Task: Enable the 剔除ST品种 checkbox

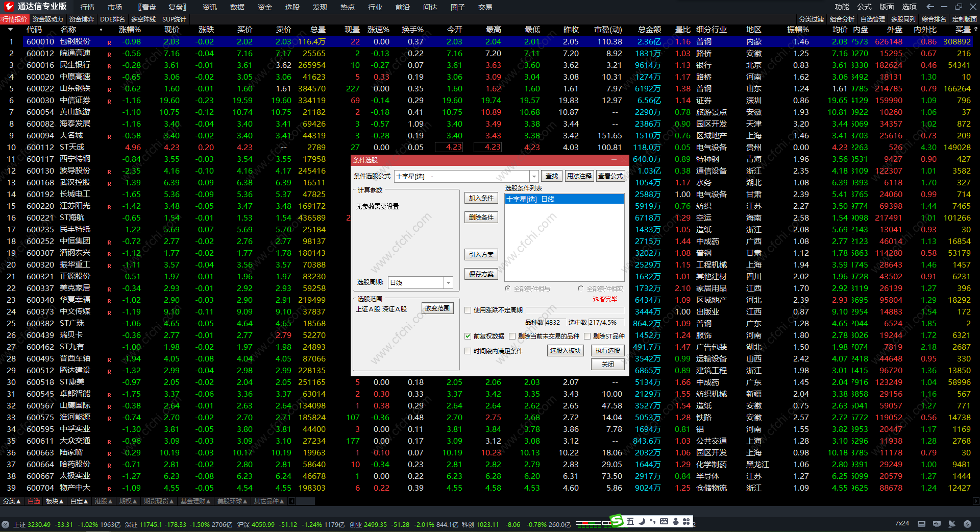Action: pos(587,336)
